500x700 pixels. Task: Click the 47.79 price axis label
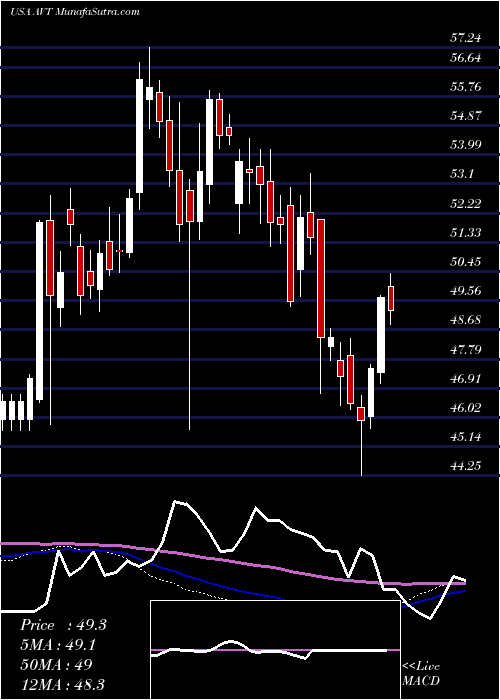pyautogui.click(x=466, y=350)
